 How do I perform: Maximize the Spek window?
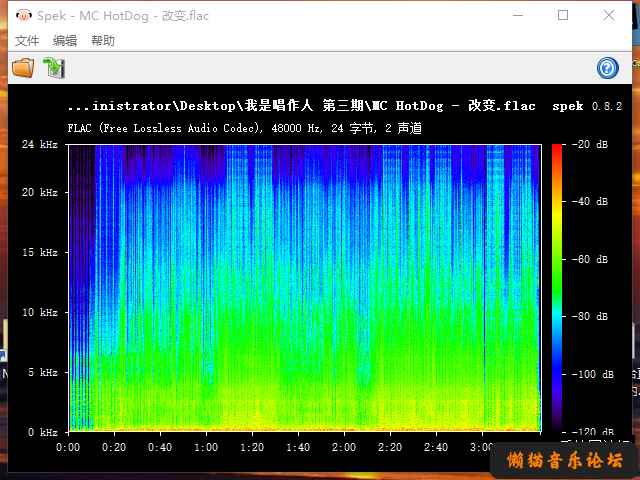[563, 16]
